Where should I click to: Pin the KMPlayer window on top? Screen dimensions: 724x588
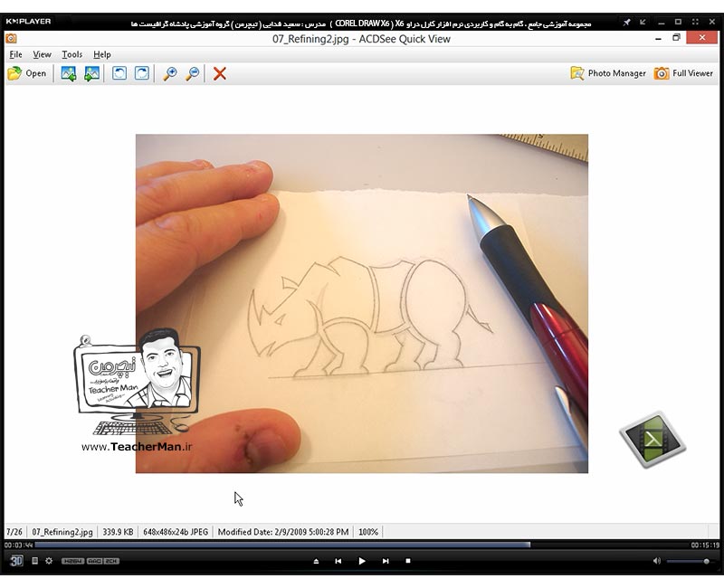tap(626, 22)
